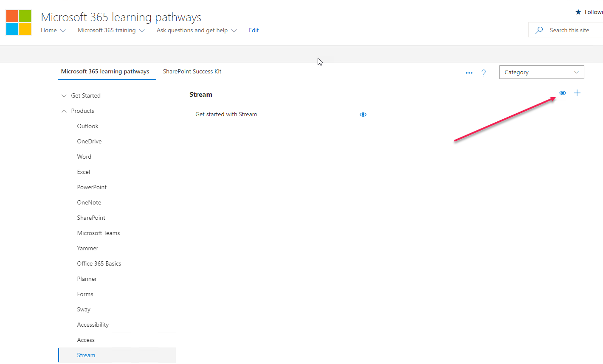Collapse the Products section
This screenshot has height=364, width=603.
pyautogui.click(x=65, y=111)
